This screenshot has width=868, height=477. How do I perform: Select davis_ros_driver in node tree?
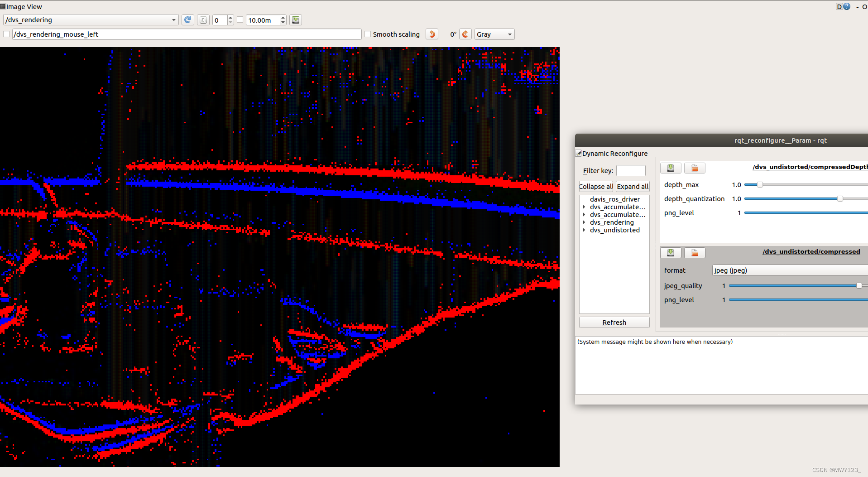point(614,199)
